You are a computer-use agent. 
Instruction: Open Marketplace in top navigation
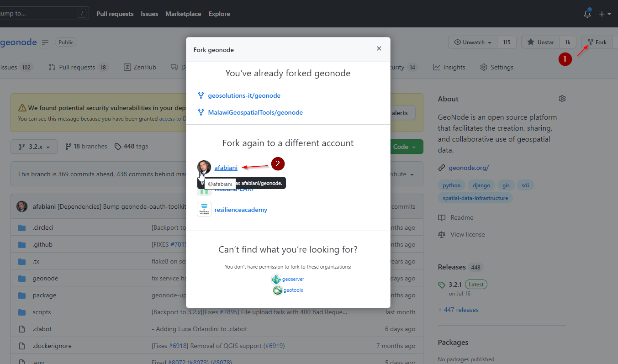[x=183, y=14]
